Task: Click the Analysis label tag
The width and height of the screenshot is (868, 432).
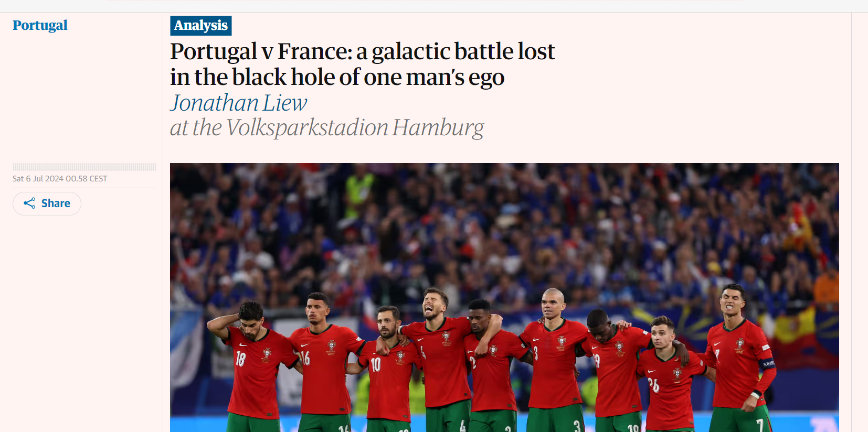Action: point(201,26)
